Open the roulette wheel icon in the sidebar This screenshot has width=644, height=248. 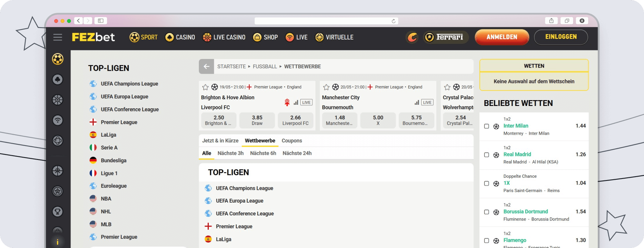click(58, 100)
